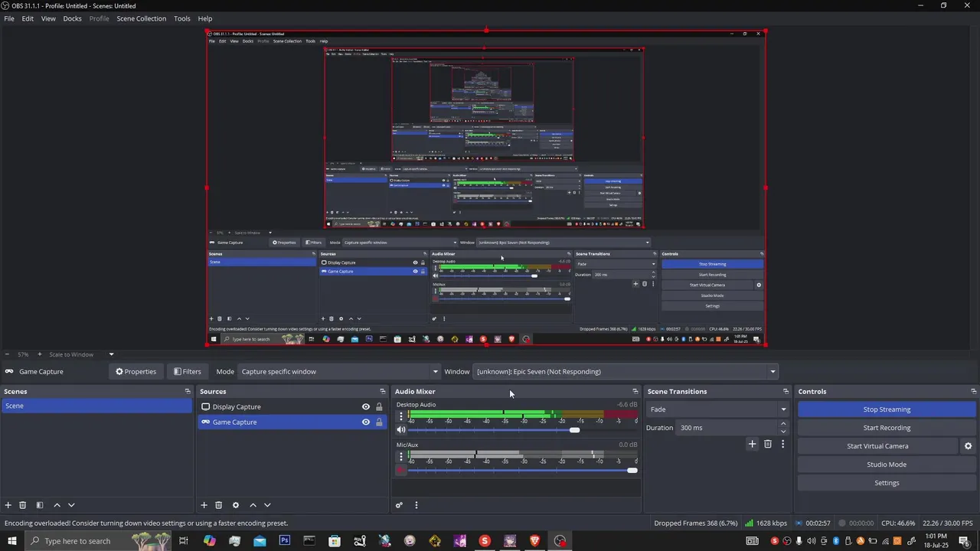
Task: Open source Filters button
Action: click(187, 372)
